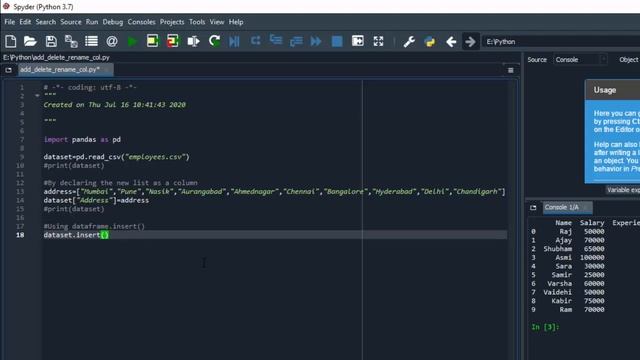
Task: Open the Help Source Console dropdown
Action: tap(580, 60)
